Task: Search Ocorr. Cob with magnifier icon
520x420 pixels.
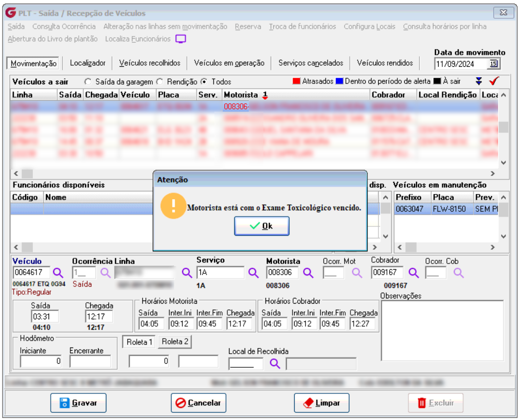Action: 458,273
